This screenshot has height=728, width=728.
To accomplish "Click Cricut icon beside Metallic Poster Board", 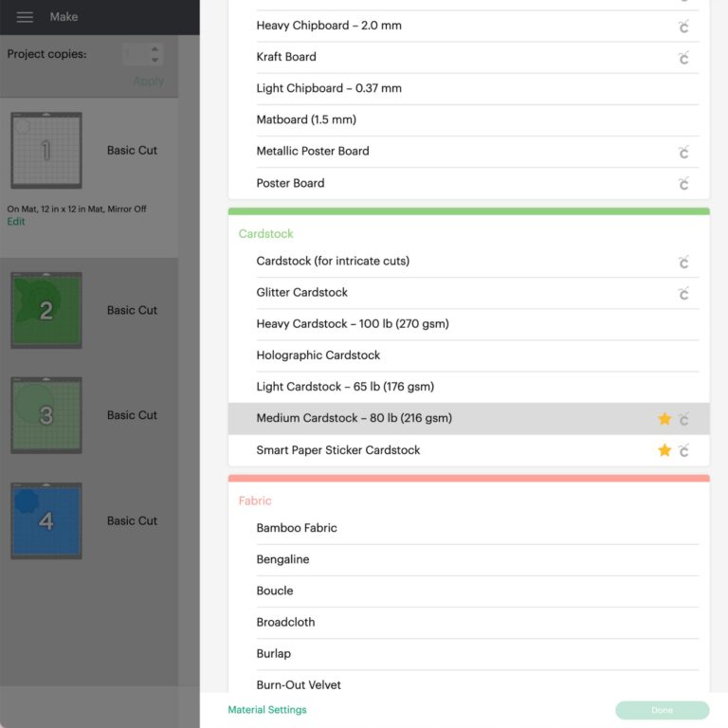I will pos(683,152).
